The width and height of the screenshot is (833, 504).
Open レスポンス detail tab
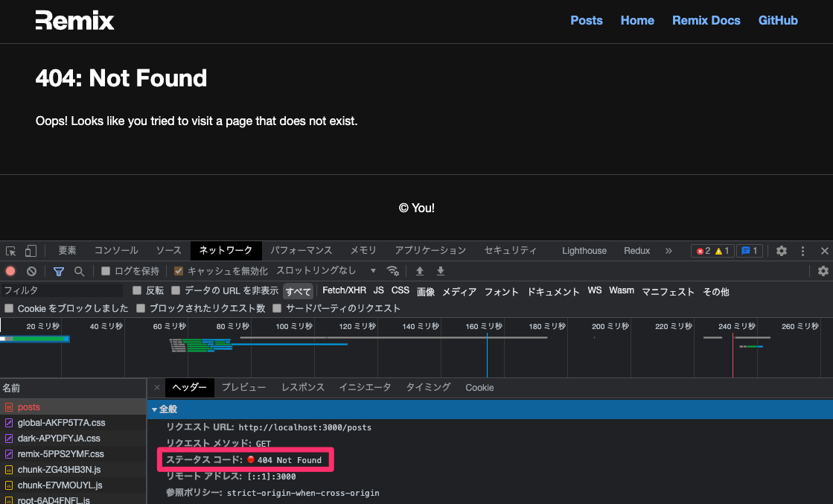click(303, 388)
